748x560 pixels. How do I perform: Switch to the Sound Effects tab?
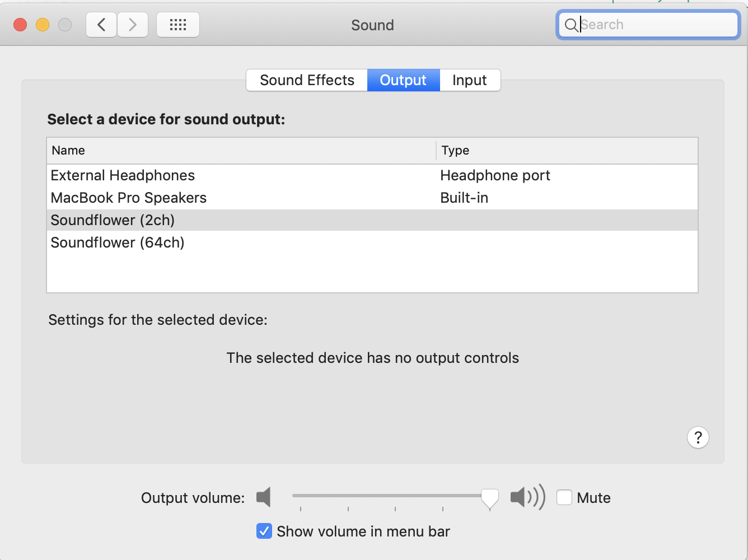click(307, 80)
